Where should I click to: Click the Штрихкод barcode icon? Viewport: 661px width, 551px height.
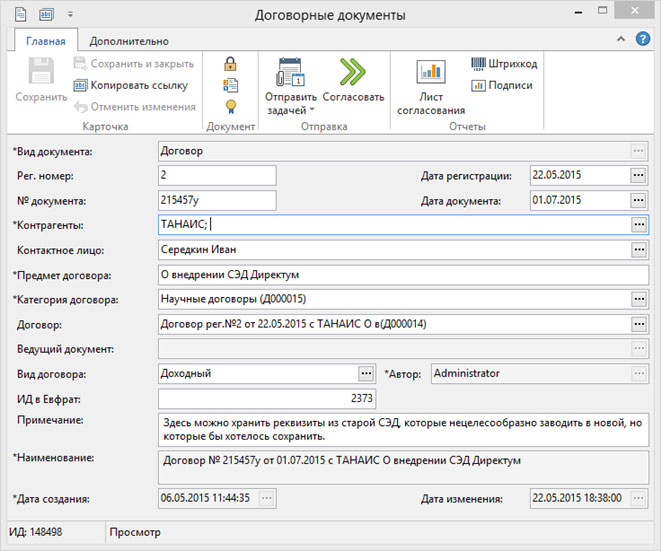[479, 64]
